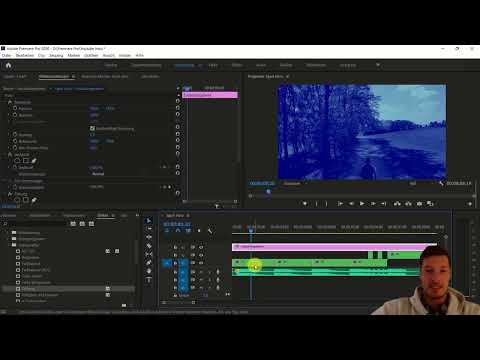
Task: Open lower-left panel group overflow arrows
Action: click(x=137, y=215)
